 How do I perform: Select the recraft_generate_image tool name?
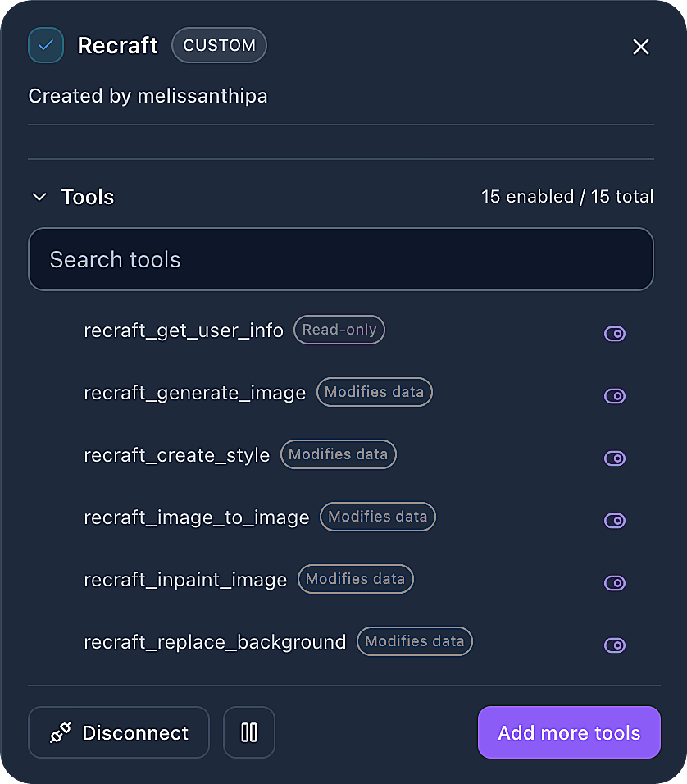point(195,393)
